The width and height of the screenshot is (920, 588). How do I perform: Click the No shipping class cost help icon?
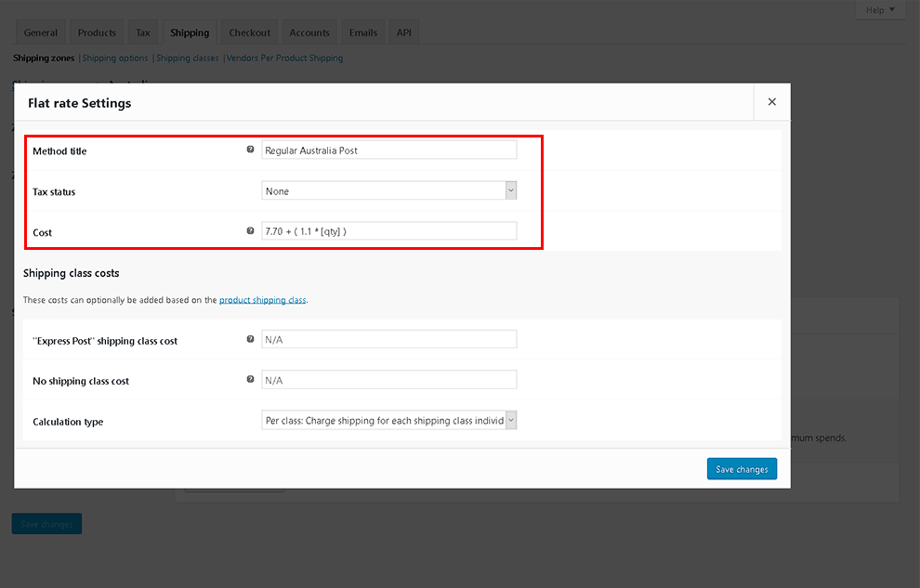click(250, 380)
